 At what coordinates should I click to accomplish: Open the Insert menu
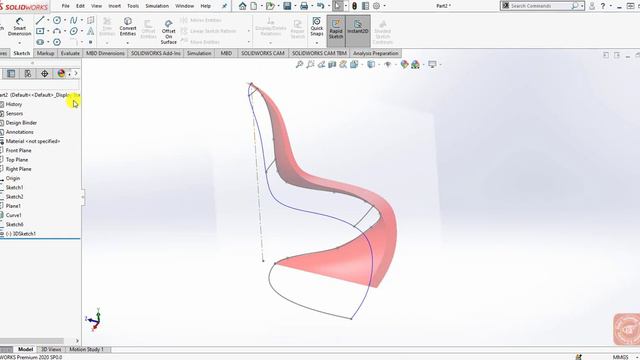115,6
